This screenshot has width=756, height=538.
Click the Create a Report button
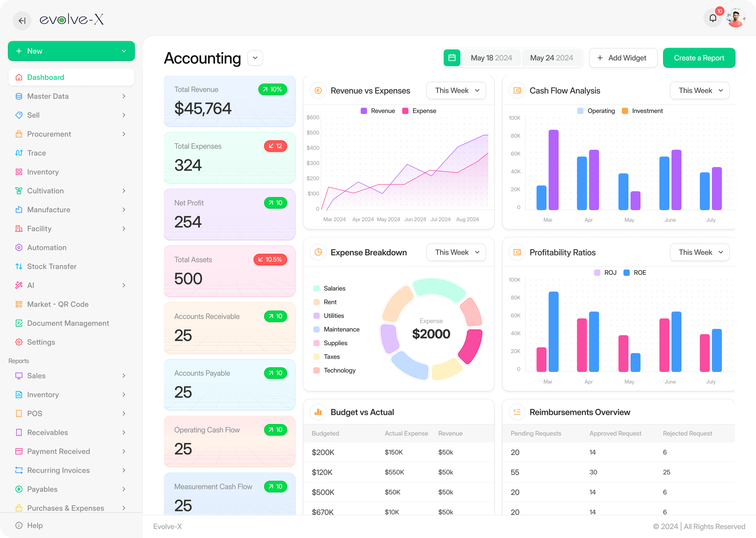699,58
